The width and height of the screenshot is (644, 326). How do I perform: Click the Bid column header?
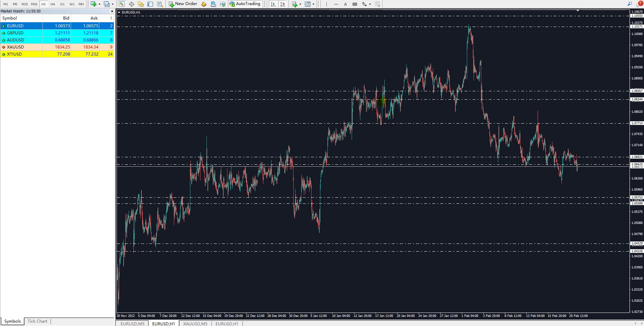tap(57, 18)
